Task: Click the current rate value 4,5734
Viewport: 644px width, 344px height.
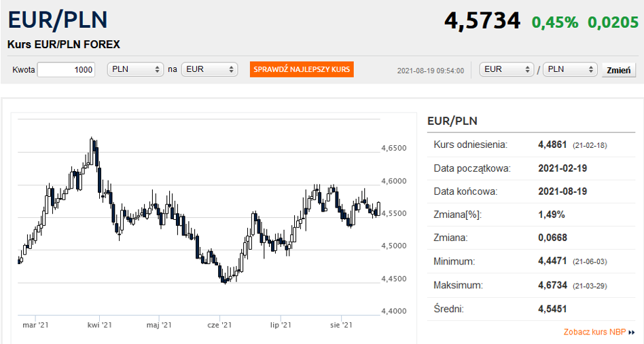Action: 482,21
